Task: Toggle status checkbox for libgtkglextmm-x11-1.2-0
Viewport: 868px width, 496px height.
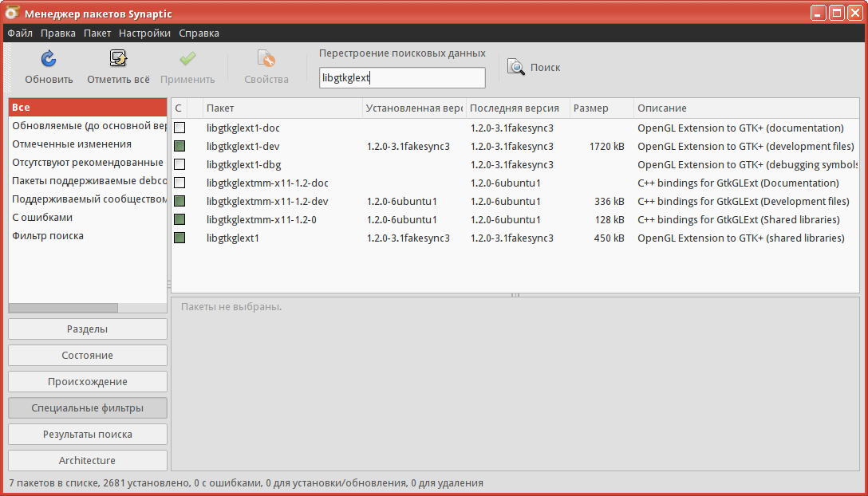Action: pyautogui.click(x=180, y=220)
